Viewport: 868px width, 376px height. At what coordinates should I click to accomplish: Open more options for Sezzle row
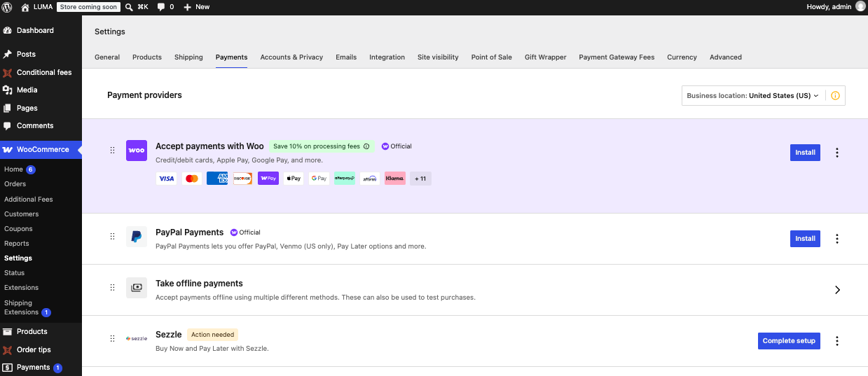click(837, 341)
